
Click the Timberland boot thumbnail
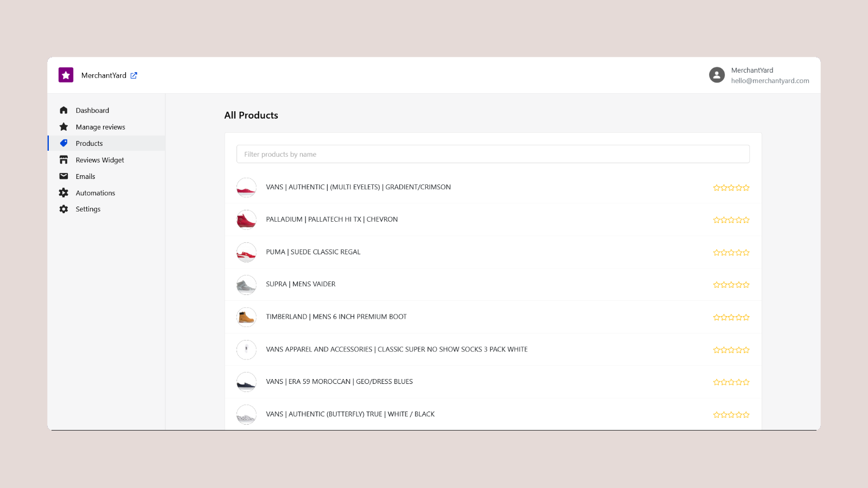[246, 317]
